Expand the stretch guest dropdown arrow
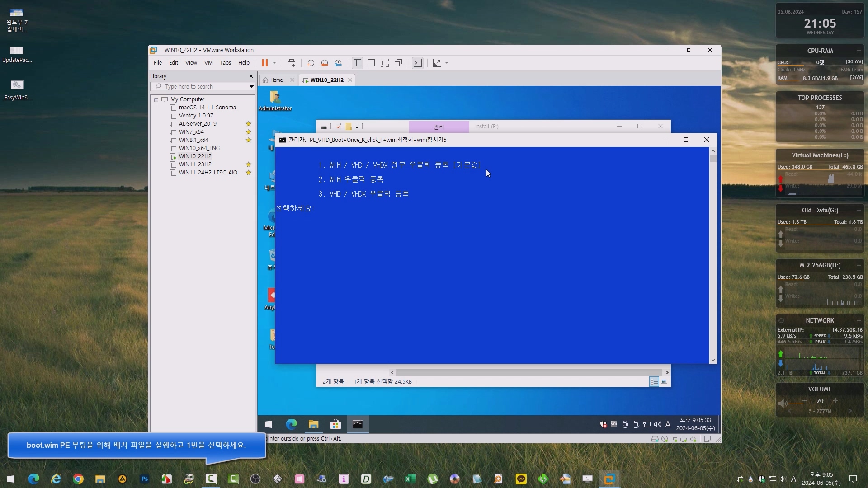The height and width of the screenshot is (488, 868). [x=447, y=63]
